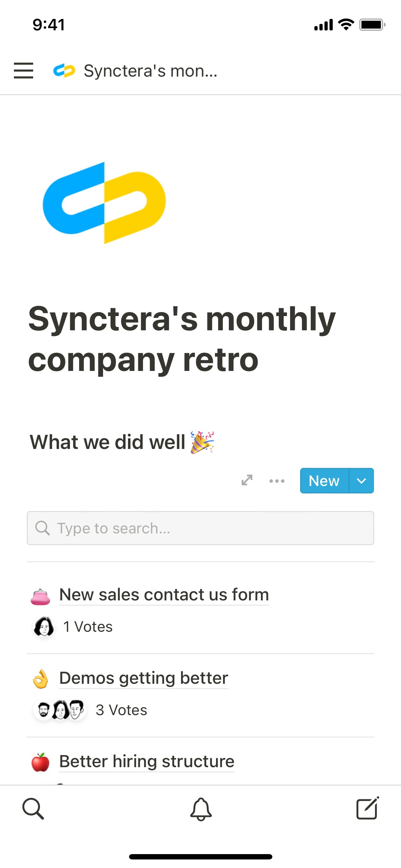Tap the large Synctera page icon
This screenshot has width=401, height=868.
pos(104,203)
